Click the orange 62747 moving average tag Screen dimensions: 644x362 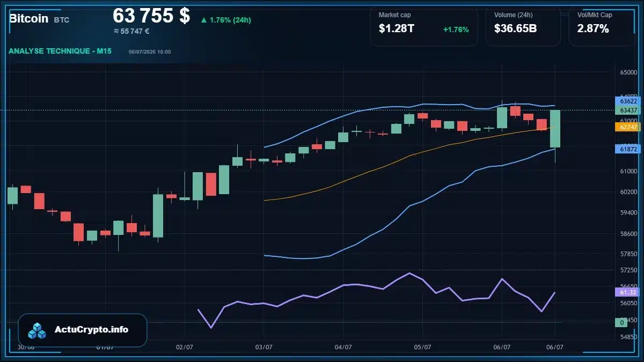[628, 127]
